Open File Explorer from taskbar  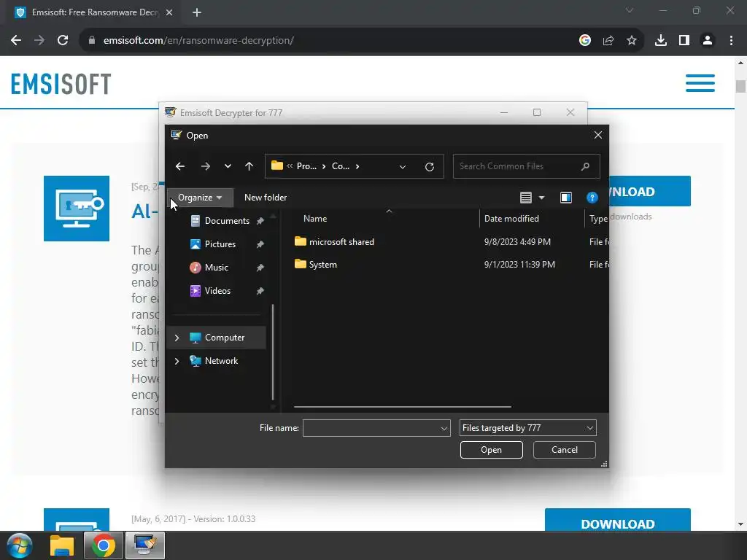(x=62, y=545)
